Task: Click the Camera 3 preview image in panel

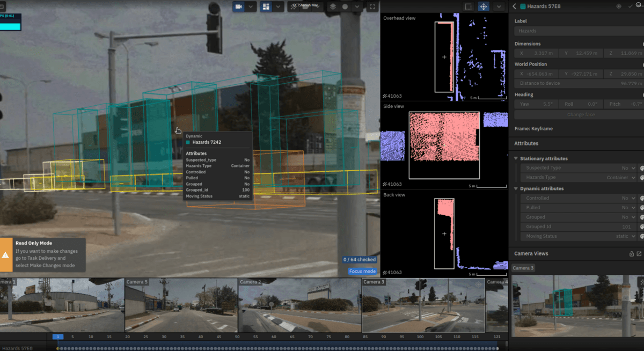Action: pos(577,306)
